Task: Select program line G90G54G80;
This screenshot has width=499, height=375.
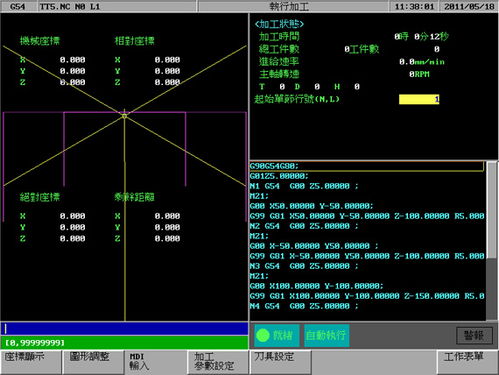Action: 367,166
